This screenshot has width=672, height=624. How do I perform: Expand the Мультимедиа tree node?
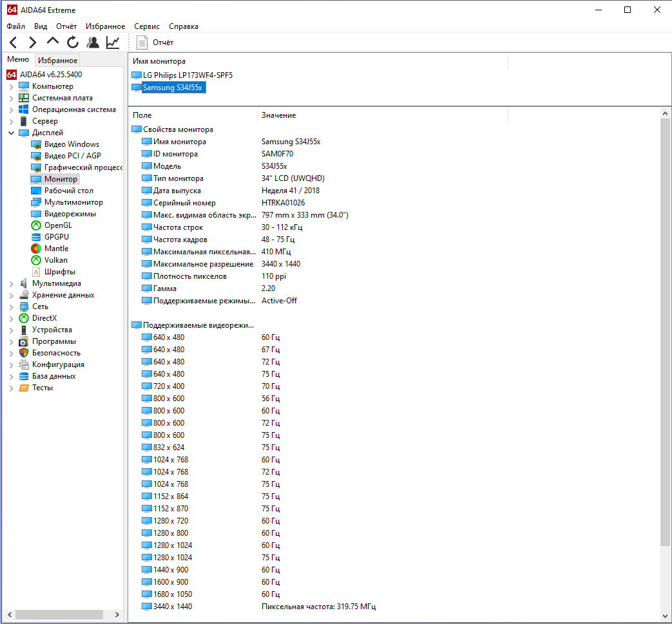(12, 283)
